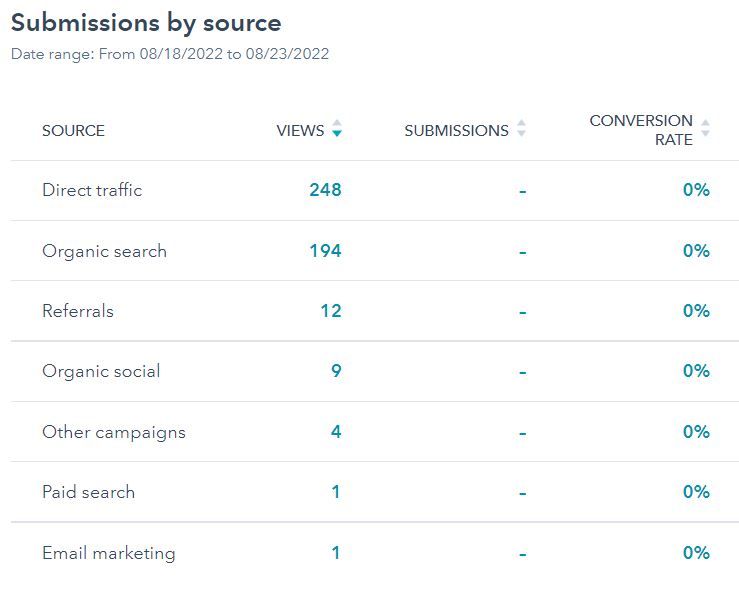
Task: Click the VIEWS column header label
Action: tap(300, 131)
